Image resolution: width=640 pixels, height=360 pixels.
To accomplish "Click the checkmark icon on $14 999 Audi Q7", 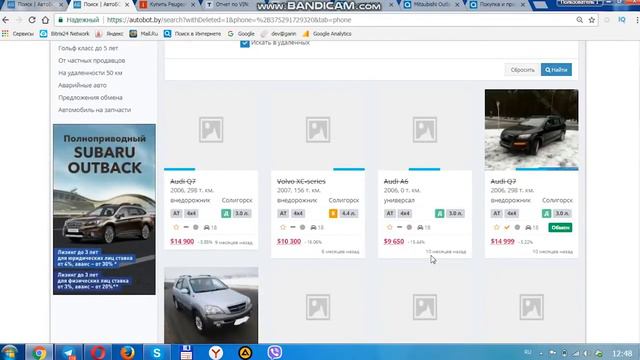I will point(507,227).
